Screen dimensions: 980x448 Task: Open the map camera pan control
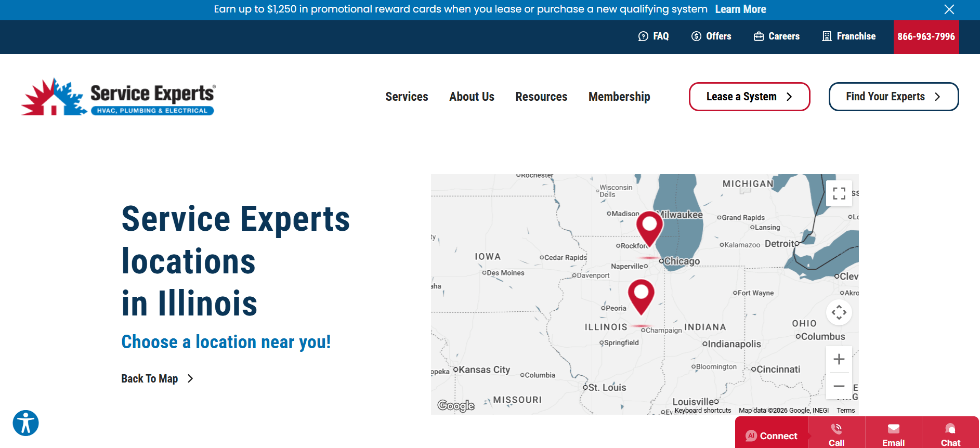pyautogui.click(x=839, y=312)
